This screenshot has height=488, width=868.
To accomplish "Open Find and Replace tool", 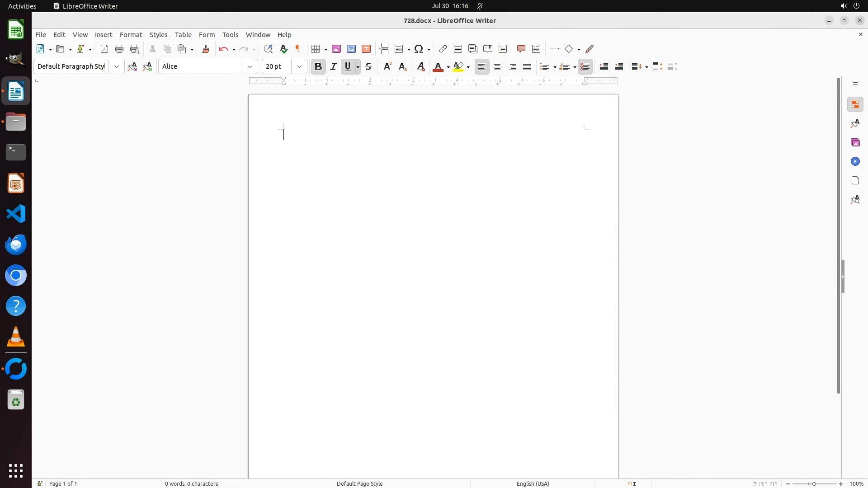I will pos(268,49).
